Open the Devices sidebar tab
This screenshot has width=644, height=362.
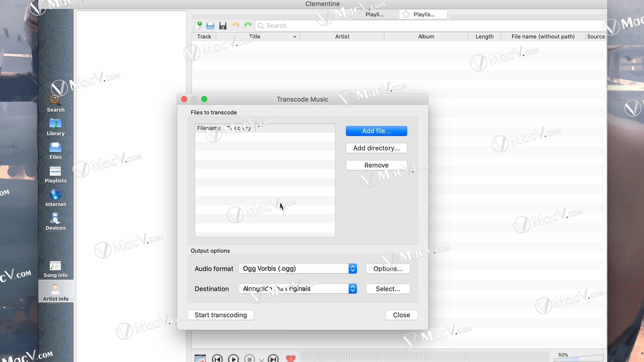pyautogui.click(x=55, y=222)
